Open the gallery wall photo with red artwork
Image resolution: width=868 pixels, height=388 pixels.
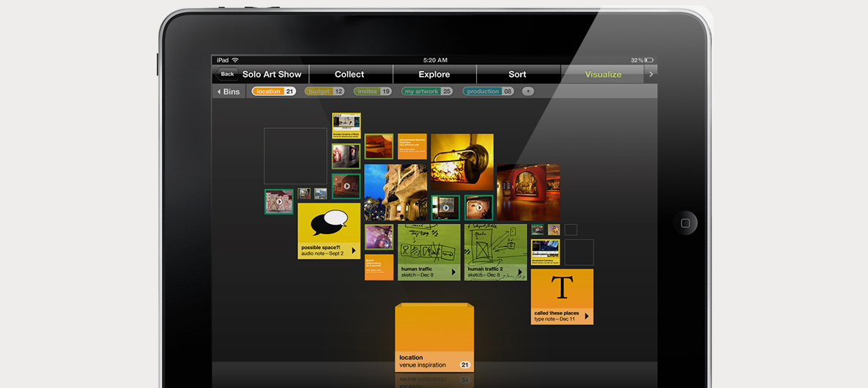pyautogui.click(x=346, y=156)
